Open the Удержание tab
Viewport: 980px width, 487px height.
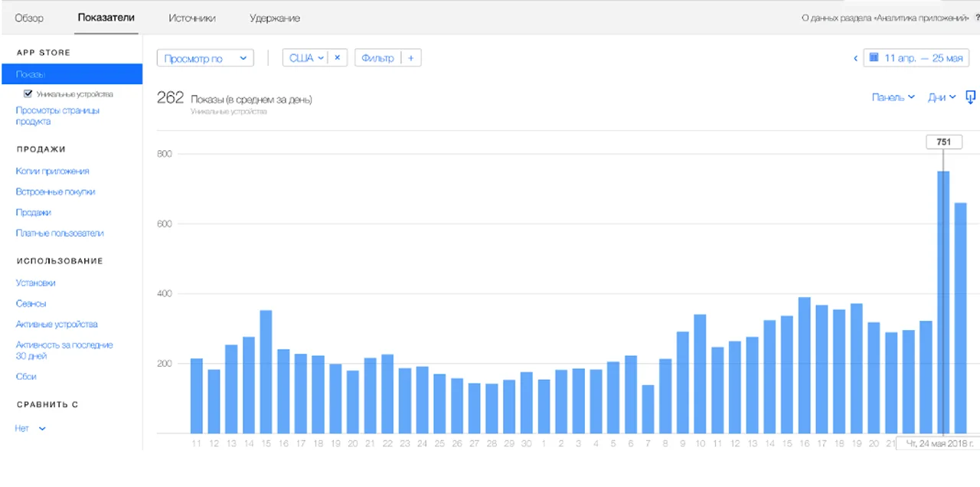[274, 18]
